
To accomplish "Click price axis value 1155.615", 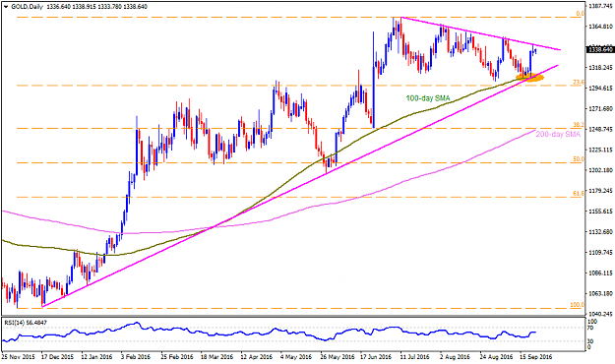I will (x=601, y=212).
